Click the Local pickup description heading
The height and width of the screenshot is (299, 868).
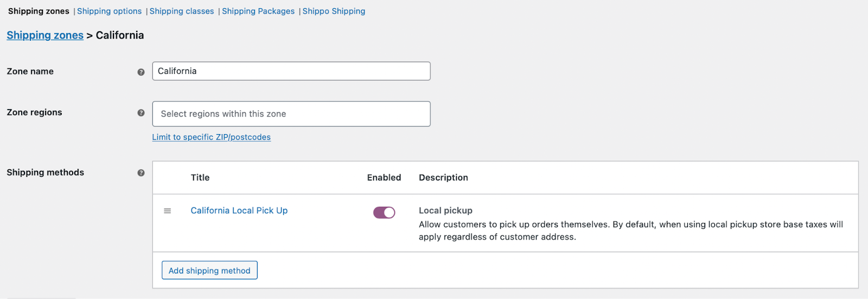[x=445, y=211]
